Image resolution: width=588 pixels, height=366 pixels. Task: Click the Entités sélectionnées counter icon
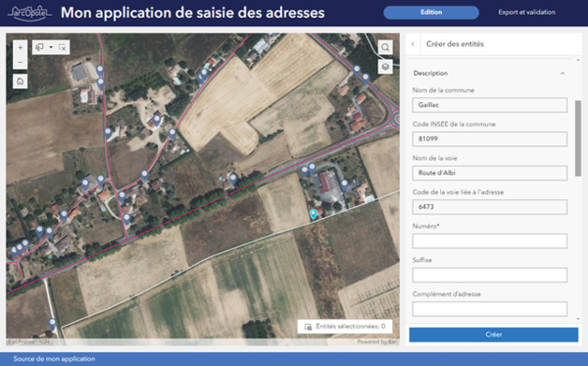308,327
